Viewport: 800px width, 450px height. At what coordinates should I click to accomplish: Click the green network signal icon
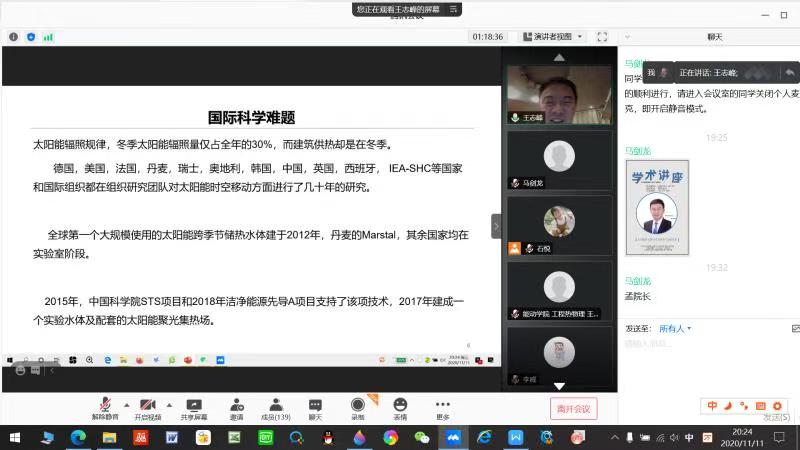pos(48,36)
